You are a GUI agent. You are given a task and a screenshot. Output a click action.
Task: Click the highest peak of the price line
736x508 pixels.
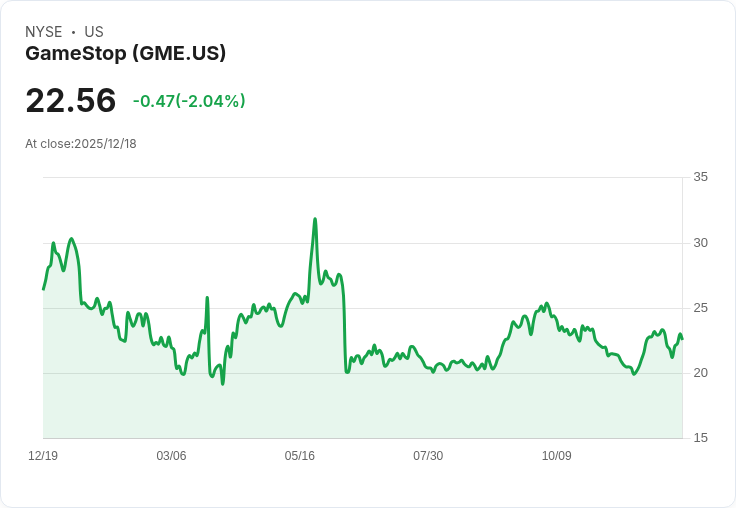(315, 219)
